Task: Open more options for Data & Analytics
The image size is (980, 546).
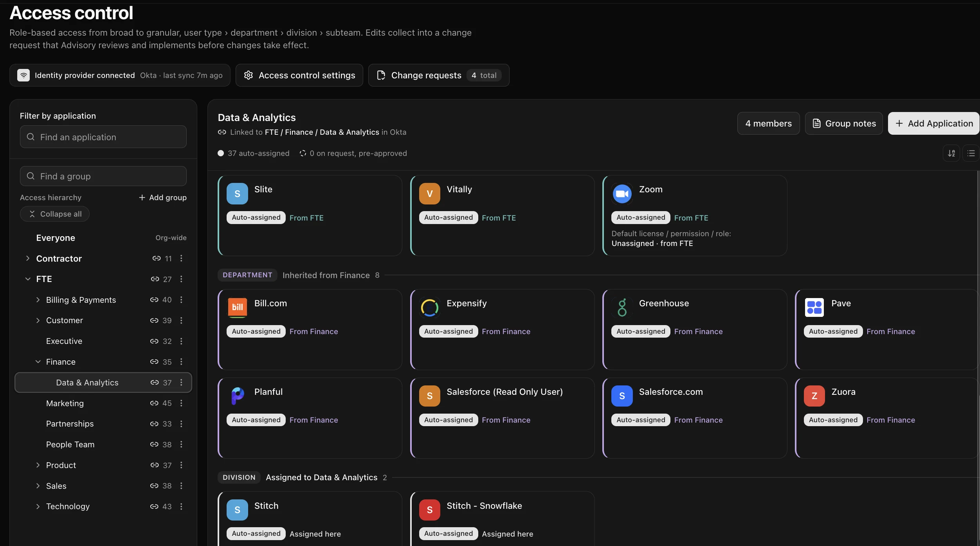Action: coord(181,382)
